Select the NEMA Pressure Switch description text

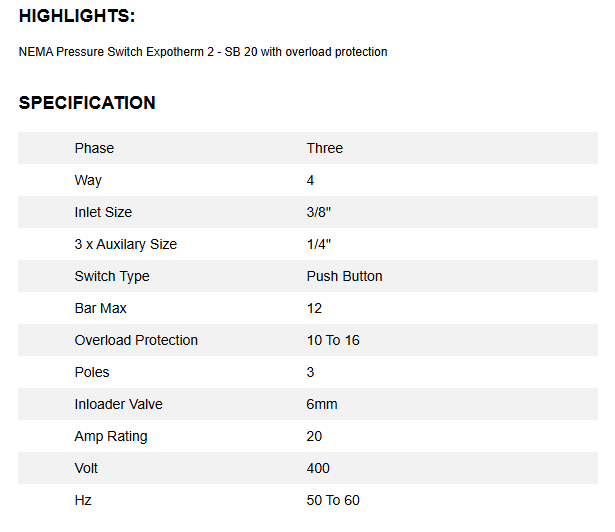click(203, 52)
